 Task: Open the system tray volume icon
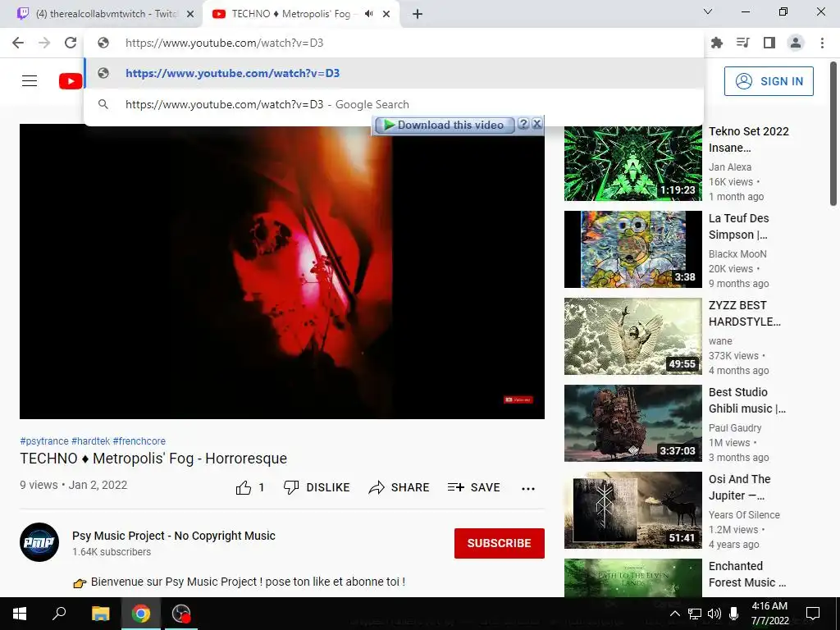(x=714, y=614)
